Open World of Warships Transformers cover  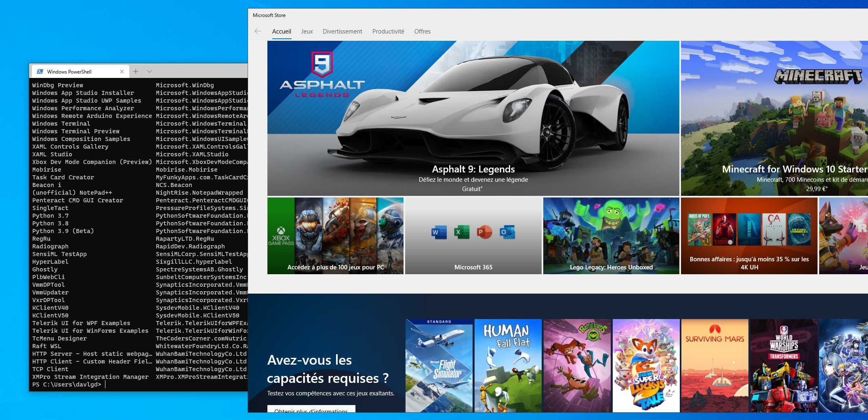784,365
